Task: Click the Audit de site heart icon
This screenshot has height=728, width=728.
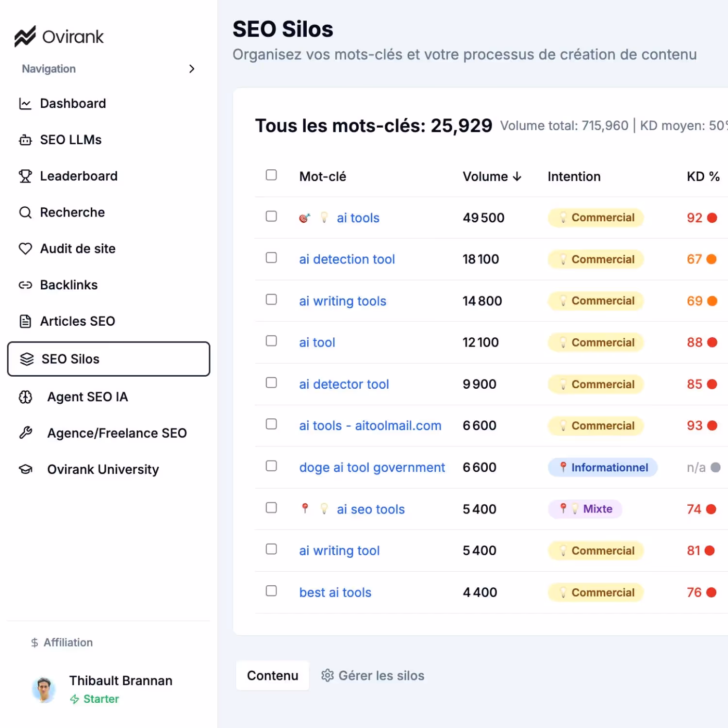Action: click(x=25, y=248)
